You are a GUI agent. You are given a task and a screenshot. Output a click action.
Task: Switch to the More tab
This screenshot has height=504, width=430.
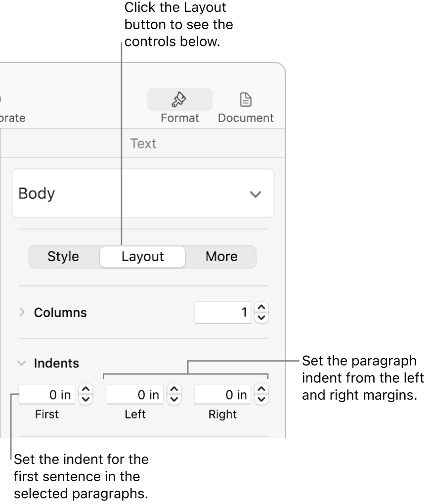pos(221,257)
